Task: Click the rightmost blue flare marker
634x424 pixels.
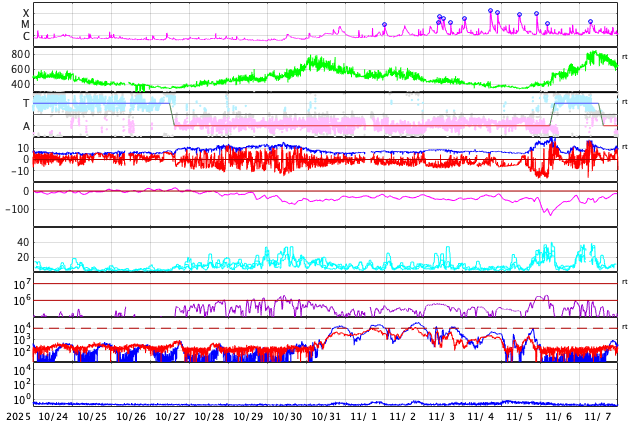Action: point(590,21)
